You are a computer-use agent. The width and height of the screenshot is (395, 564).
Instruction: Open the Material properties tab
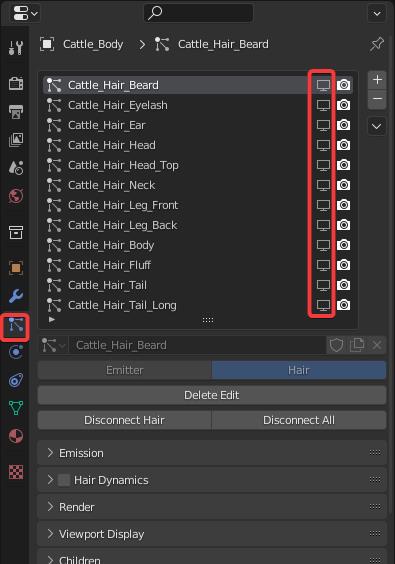pyautogui.click(x=16, y=436)
